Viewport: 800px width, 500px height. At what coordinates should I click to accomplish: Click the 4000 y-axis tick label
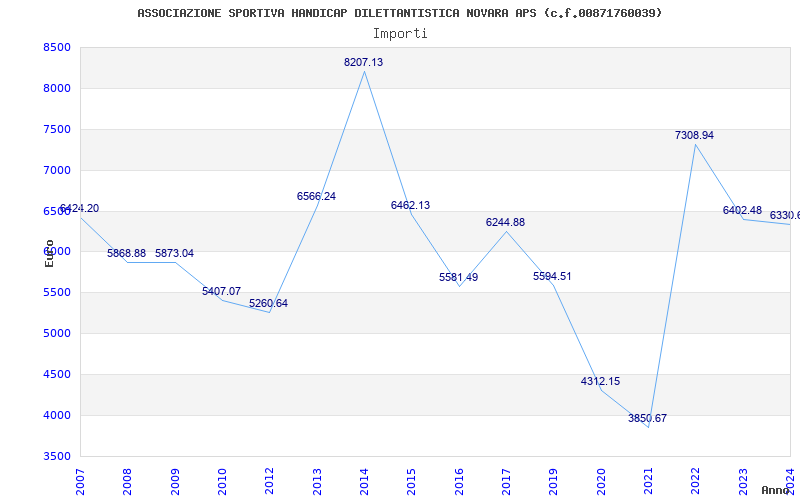coord(57,415)
